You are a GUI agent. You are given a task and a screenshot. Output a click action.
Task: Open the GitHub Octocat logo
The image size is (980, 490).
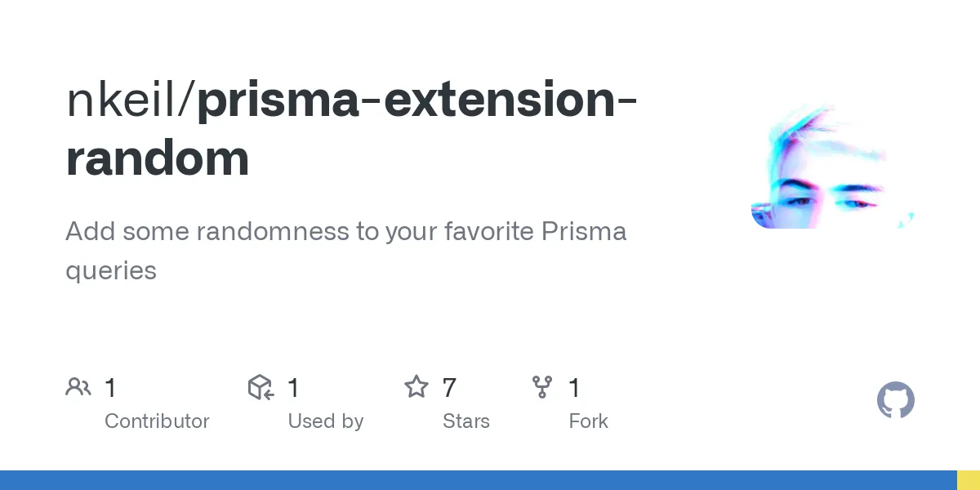895,401
